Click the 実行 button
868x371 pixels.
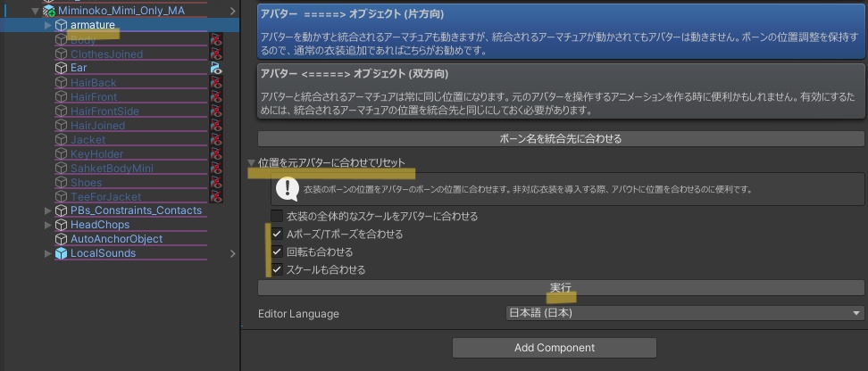pos(561,287)
